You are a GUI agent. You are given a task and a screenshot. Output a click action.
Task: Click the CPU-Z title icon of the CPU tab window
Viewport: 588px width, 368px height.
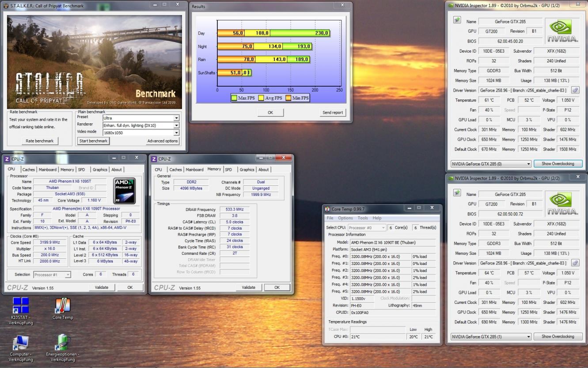pyautogui.click(x=7, y=159)
